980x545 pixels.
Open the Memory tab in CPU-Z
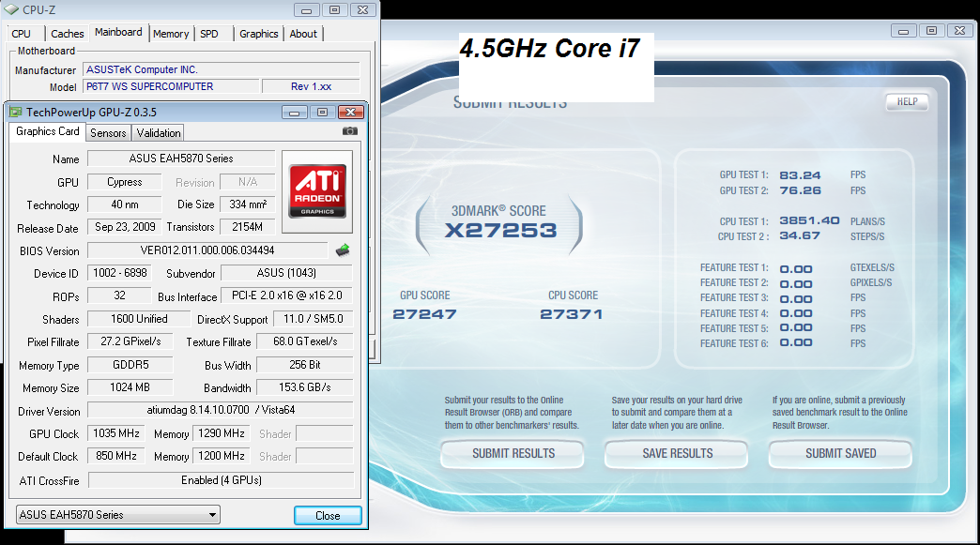[171, 34]
